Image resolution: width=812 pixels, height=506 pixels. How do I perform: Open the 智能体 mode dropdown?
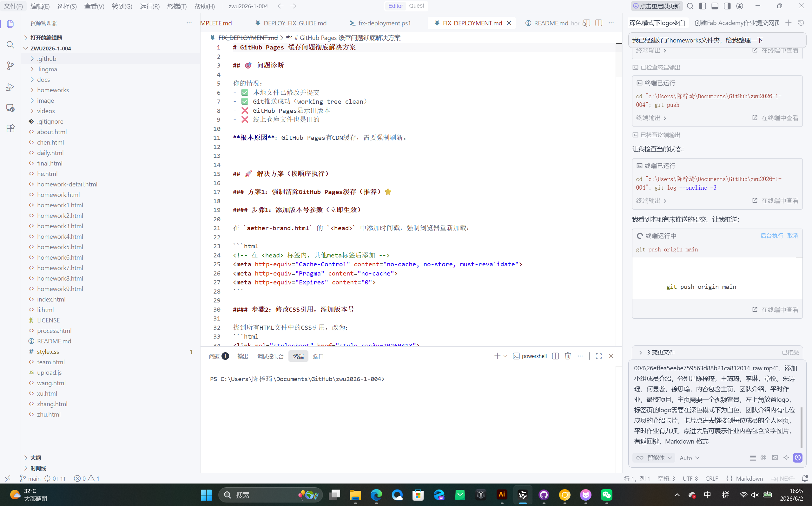click(654, 458)
